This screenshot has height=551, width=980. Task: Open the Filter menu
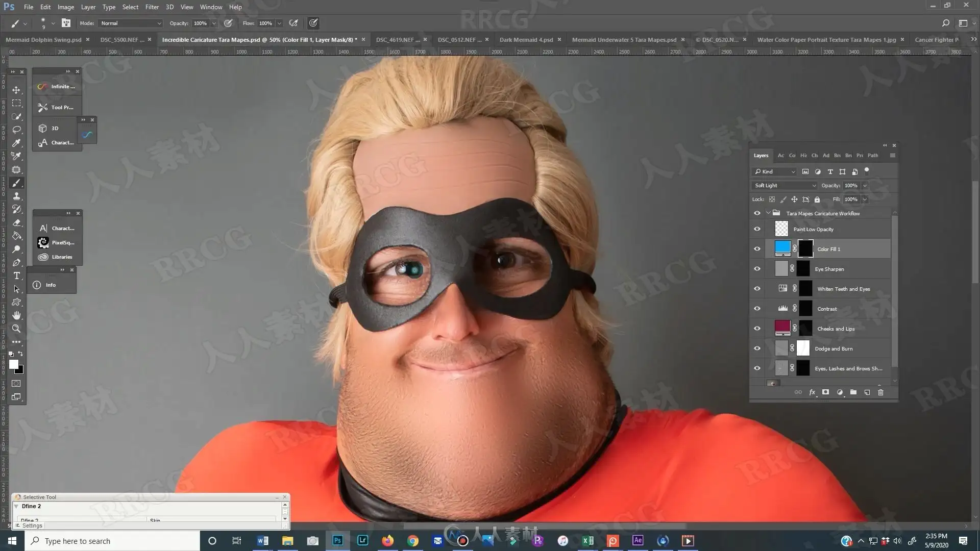point(152,7)
